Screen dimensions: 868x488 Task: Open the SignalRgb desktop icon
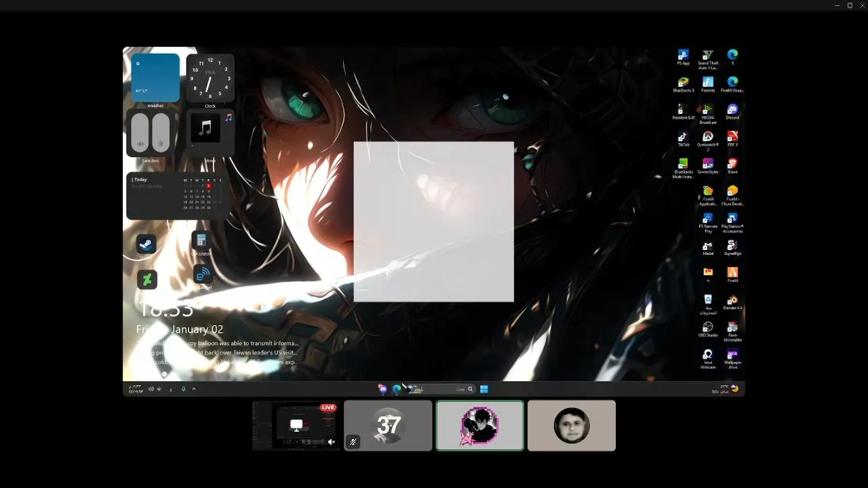[x=732, y=248]
